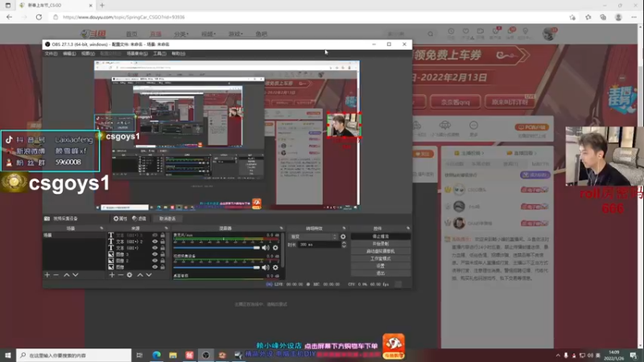644x362 pixels.
Task: Remove the selected scene with the minus icon
Action: 56,275
